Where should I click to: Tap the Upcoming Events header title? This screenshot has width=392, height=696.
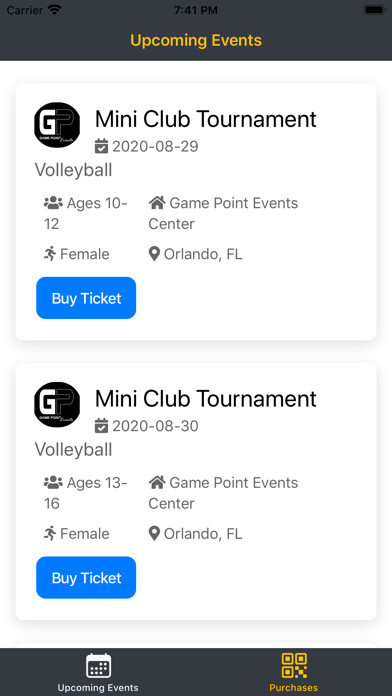point(196,40)
